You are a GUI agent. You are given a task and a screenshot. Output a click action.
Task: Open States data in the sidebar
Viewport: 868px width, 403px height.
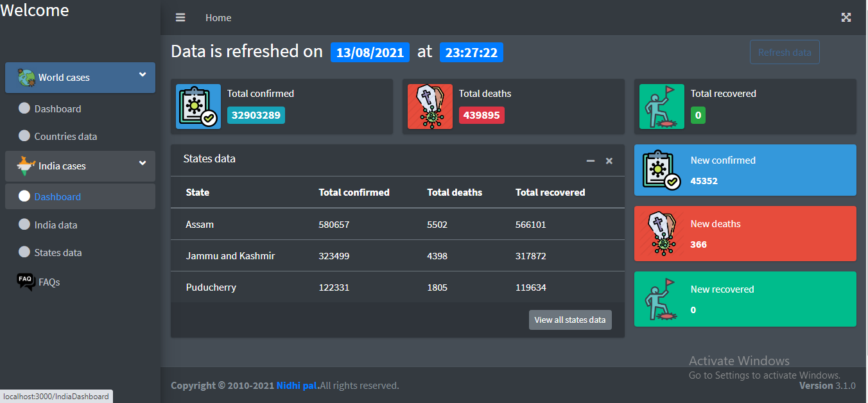tap(58, 253)
